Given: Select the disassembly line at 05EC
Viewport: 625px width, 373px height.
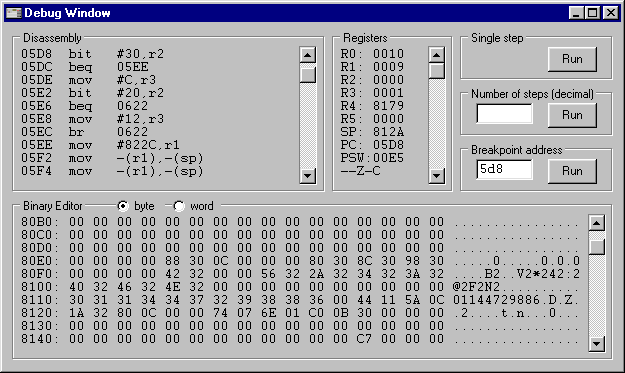Looking at the screenshot, I should (85, 132).
